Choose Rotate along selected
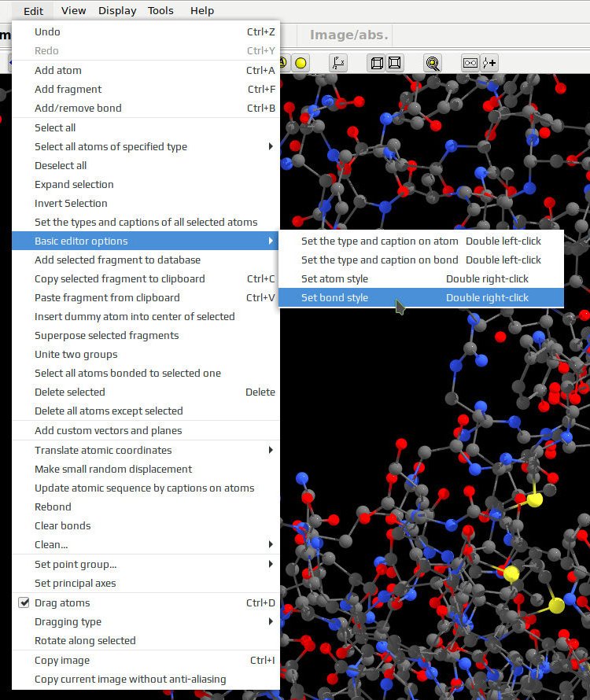The image size is (590, 700). point(146,641)
